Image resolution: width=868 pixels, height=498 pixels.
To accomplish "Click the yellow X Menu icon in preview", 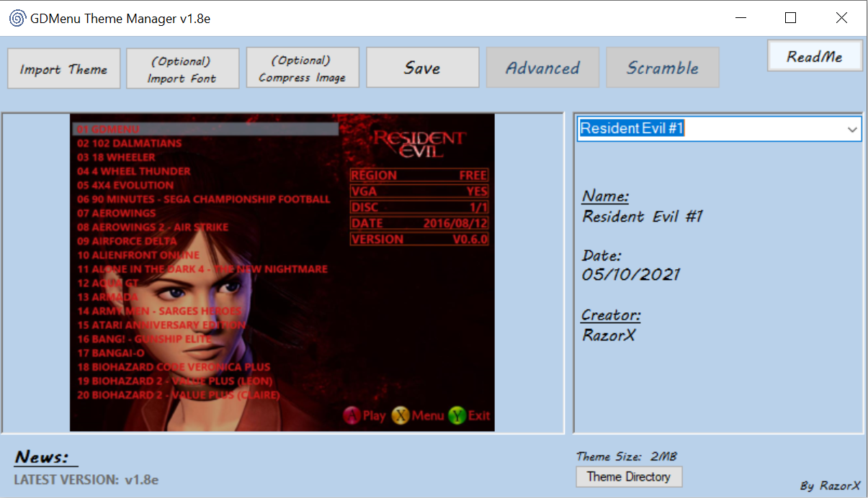I will [400, 415].
